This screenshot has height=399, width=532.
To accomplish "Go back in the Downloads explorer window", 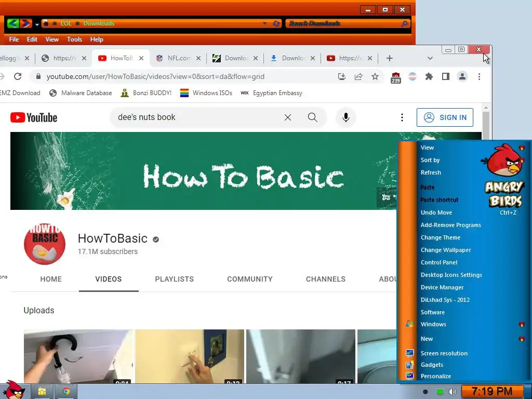I will tap(12, 23).
